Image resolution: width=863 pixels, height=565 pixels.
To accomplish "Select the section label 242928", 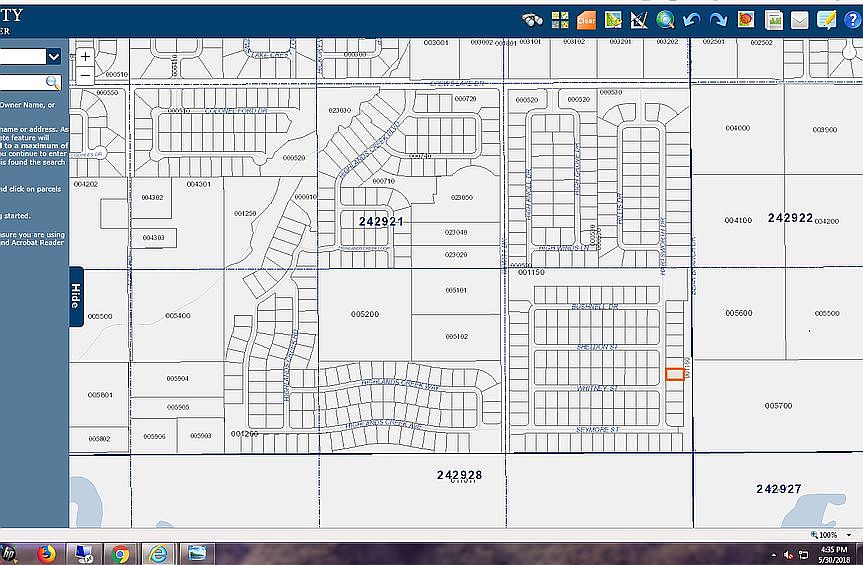I will point(460,475).
